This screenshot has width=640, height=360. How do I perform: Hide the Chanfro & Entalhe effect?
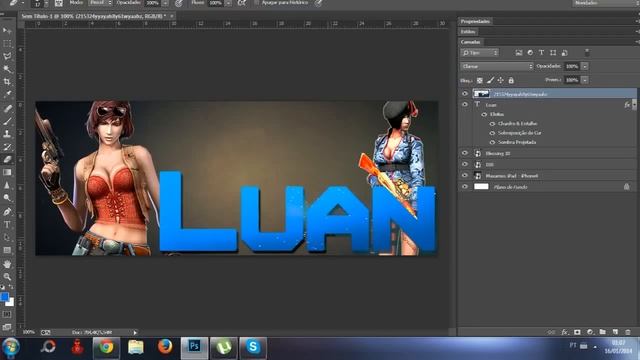point(492,123)
